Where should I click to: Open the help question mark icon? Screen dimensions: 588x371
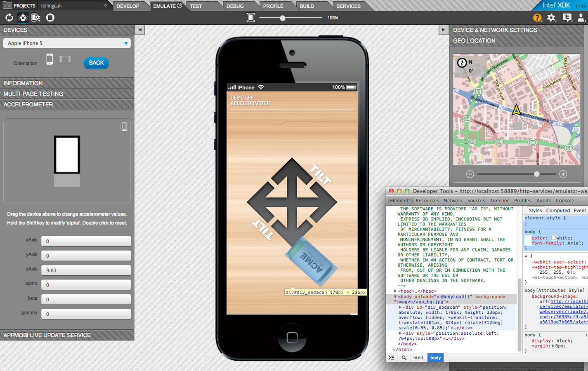[x=537, y=17]
